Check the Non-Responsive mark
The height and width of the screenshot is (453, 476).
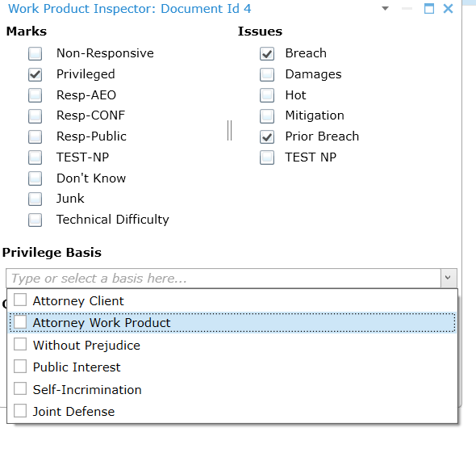tap(35, 54)
